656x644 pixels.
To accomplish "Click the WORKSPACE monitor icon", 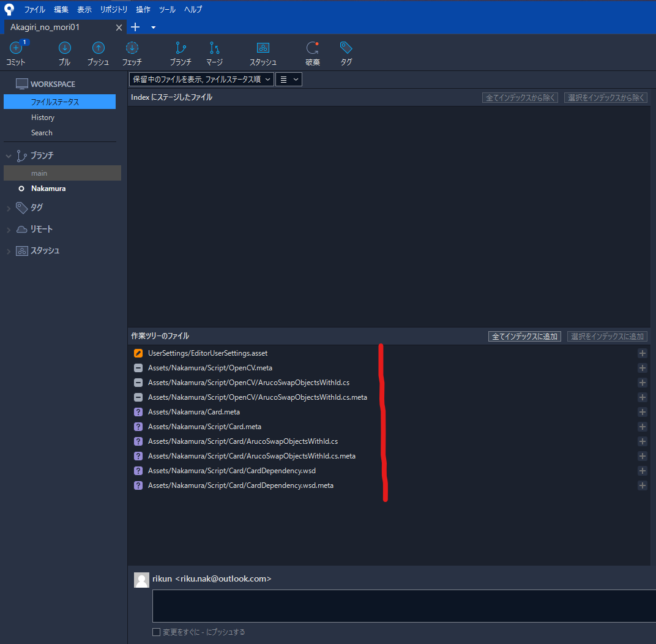I will pyautogui.click(x=22, y=84).
